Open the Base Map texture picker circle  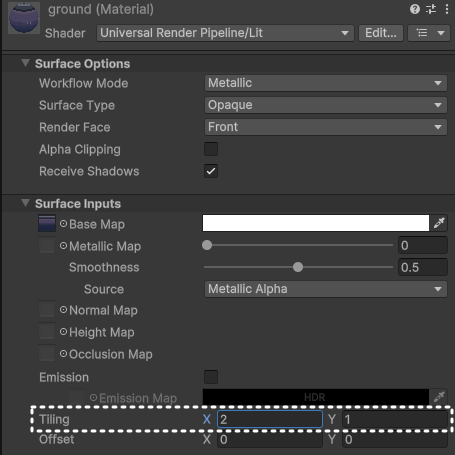63,224
